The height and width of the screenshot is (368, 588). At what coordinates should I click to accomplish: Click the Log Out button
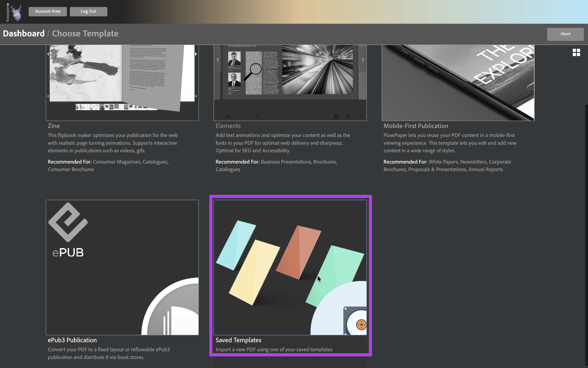pyautogui.click(x=88, y=11)
